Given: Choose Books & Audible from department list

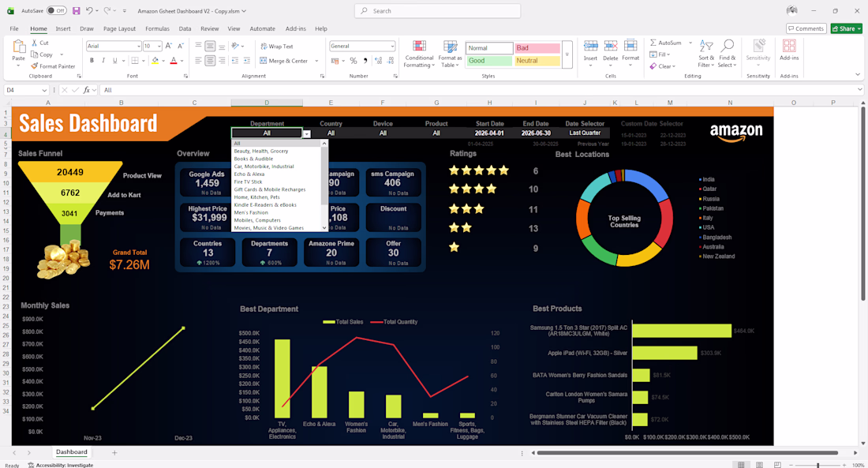Looking at the screenshot, I should [x=253, y=159].
